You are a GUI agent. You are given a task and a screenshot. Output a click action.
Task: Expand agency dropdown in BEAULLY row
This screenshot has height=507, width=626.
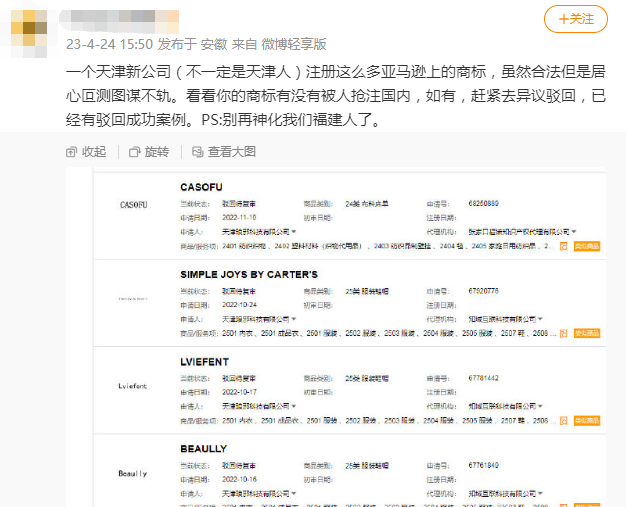tap(540, 493)
